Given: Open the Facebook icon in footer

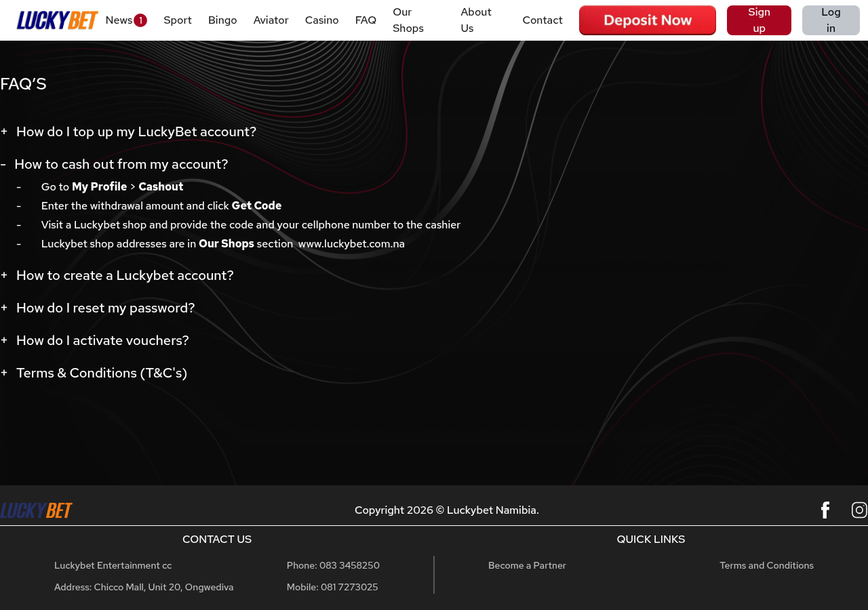Looking at the screenshot, I should tap(825, 510).
